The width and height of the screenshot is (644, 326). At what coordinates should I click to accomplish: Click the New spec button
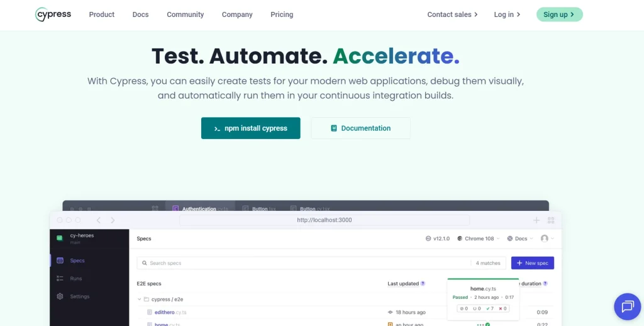tap(532, 263)
